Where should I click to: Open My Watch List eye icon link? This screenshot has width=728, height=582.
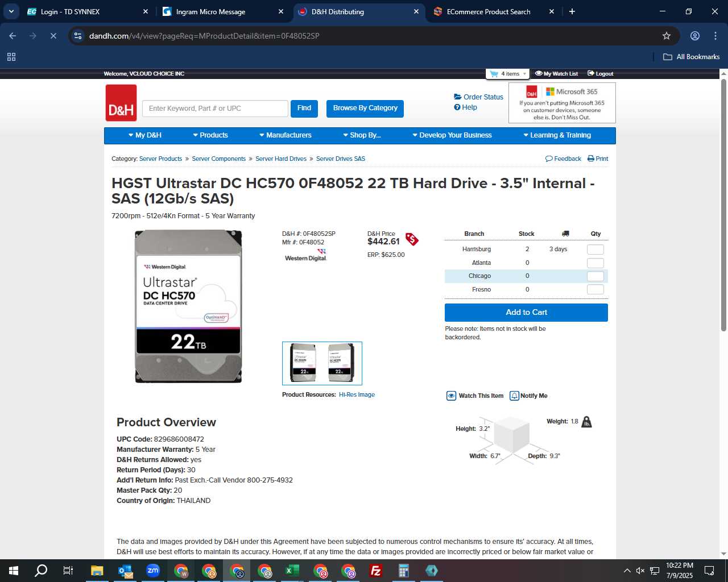click(x=556, y=74)
